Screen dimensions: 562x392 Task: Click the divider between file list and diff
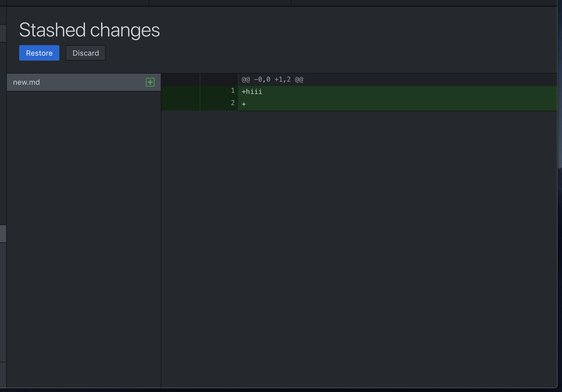(161, 216)
